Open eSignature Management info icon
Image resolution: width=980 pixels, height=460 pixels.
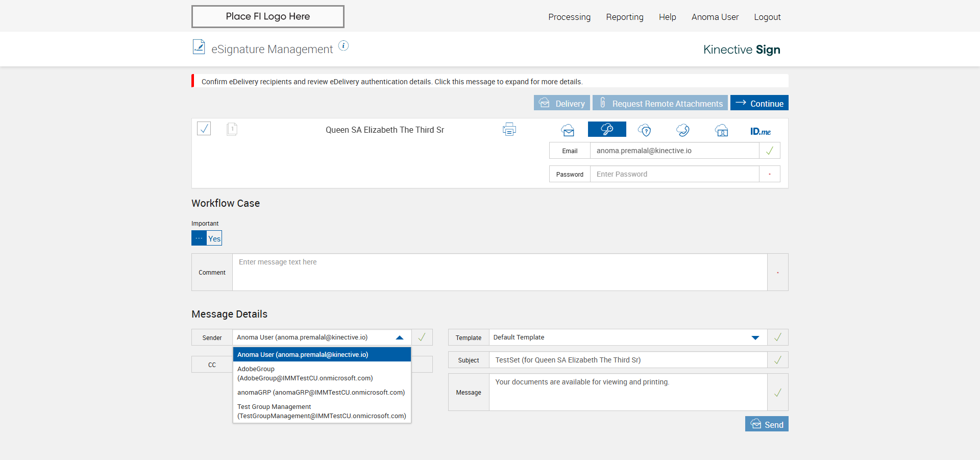(x=344, y=46)
